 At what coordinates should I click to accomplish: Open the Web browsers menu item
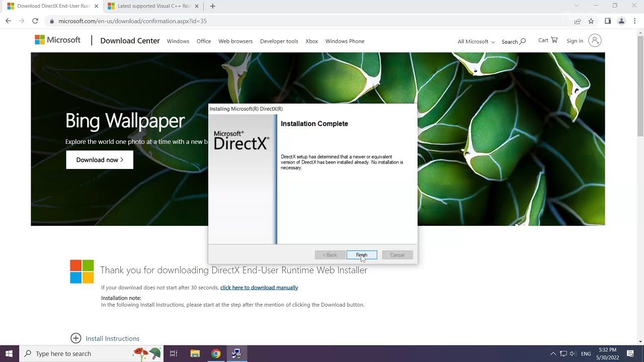pyautogui.click(x=235, y=41)
